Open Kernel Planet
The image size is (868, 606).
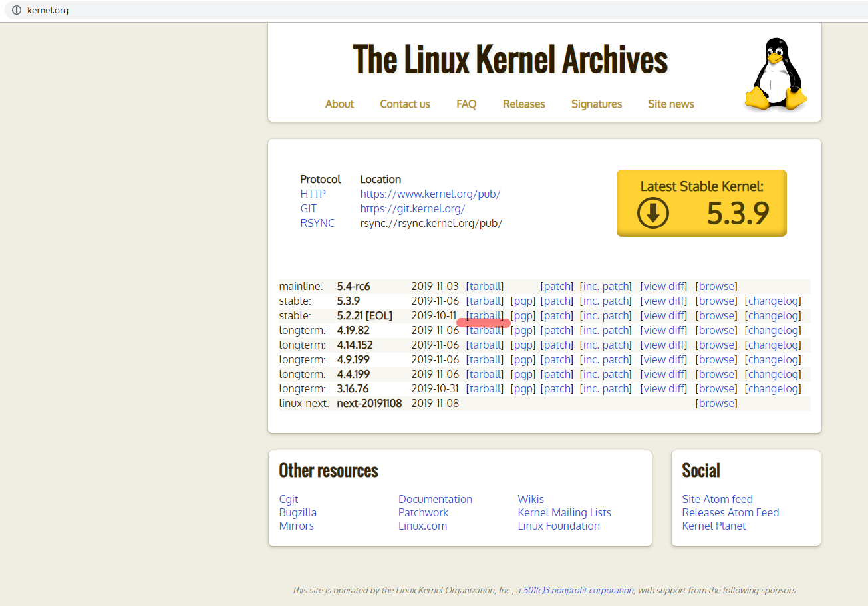714,526
